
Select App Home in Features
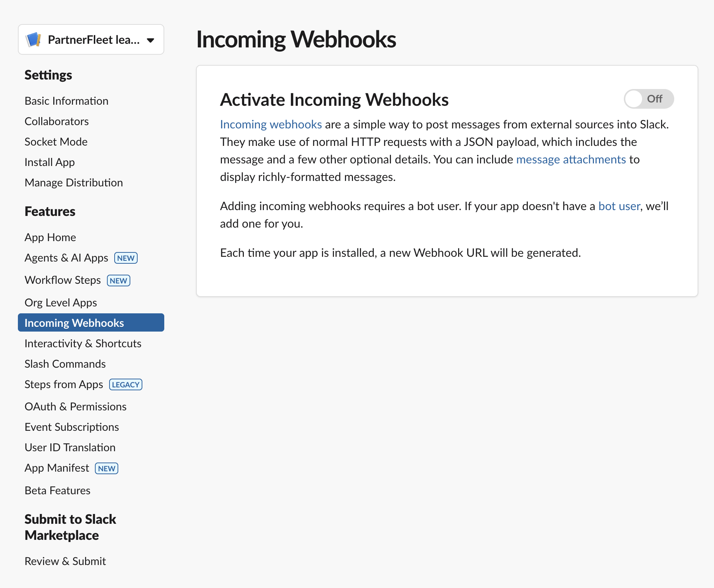50,237
